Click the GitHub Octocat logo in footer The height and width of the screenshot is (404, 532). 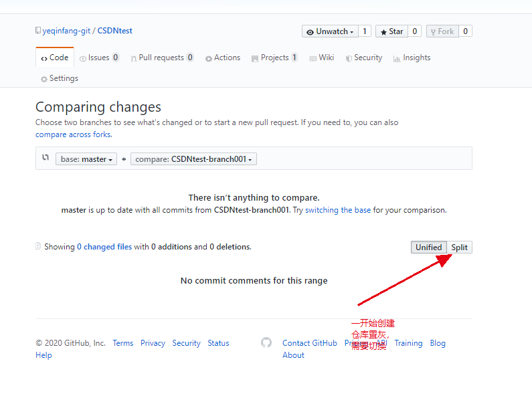266,342
